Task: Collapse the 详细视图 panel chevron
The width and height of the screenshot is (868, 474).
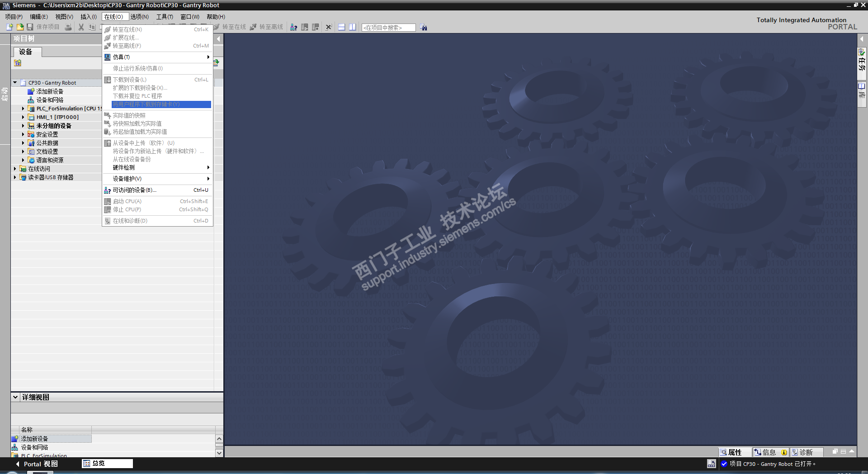Action: pos(15,397)
